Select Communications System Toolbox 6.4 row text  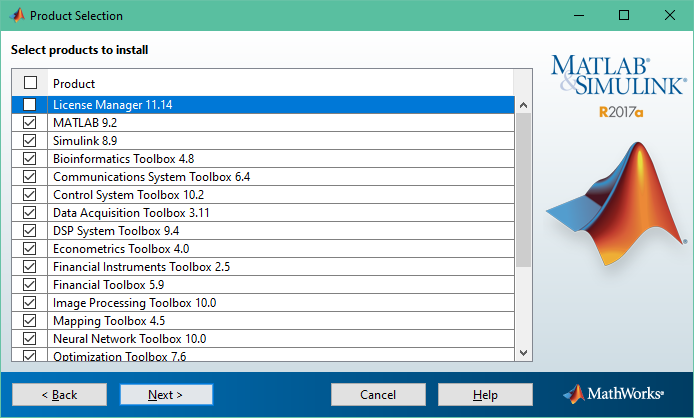(151, 177)
